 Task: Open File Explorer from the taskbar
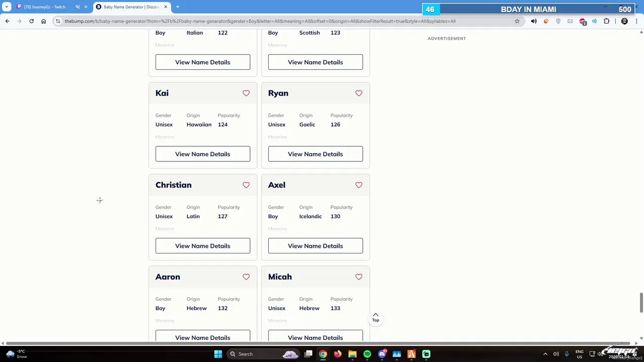click(x=352, y=354)
